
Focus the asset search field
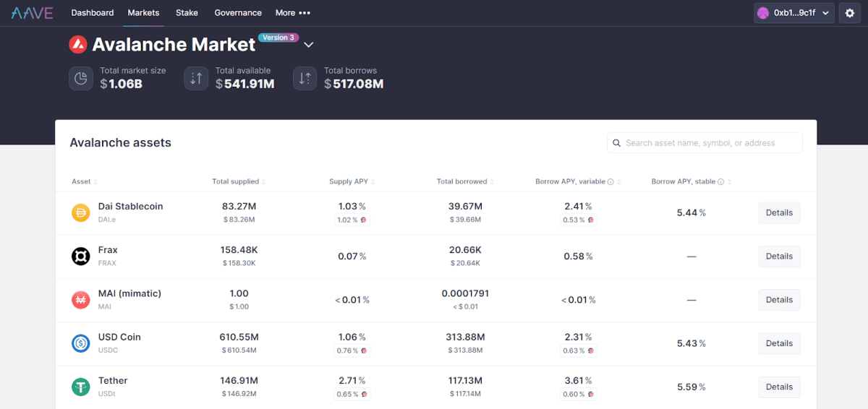click(705, 143)
